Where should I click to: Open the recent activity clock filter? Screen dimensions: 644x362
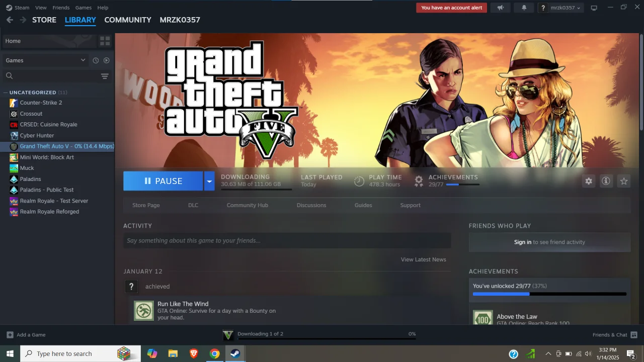point(96,60)
